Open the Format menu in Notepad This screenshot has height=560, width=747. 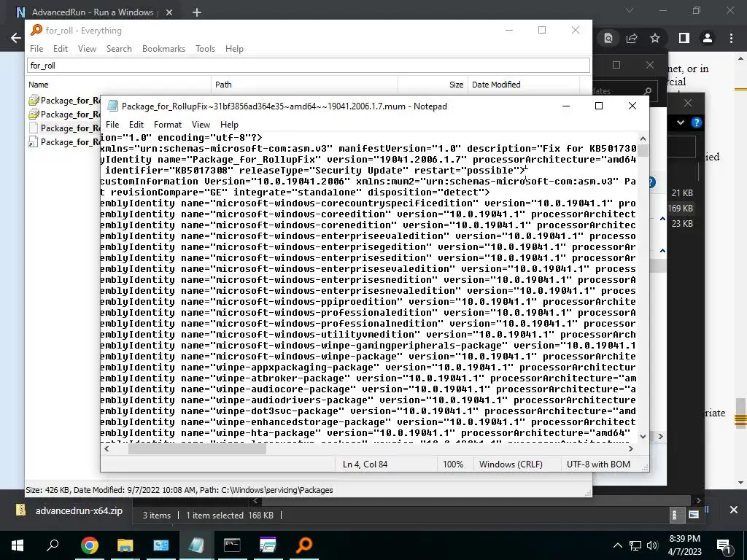pyautogui.click(x=168, y=124)
